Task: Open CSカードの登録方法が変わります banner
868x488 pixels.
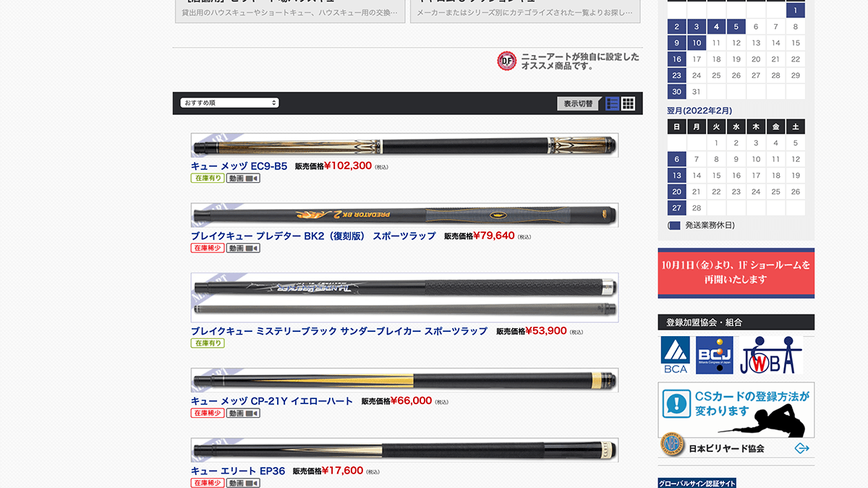Action: pos(736,410)
